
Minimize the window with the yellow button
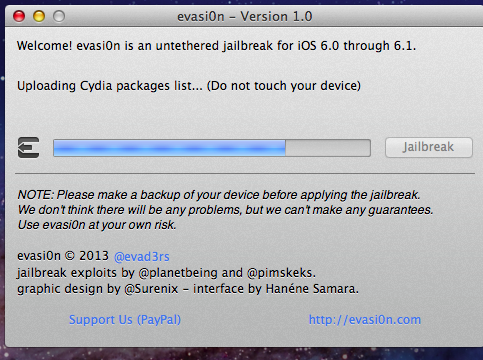pyautogui.click(x=39, y=16)
